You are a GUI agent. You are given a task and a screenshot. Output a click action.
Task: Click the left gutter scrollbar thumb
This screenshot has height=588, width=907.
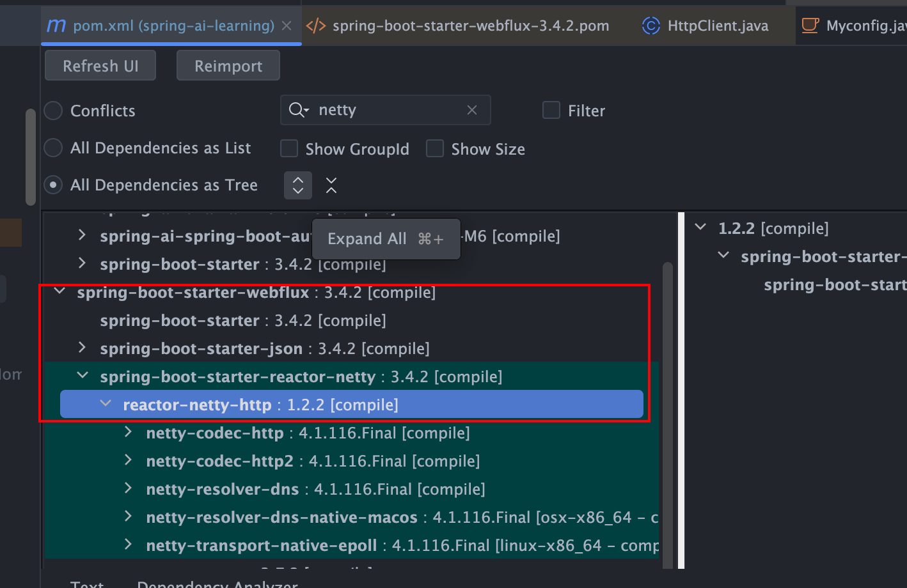tap(30, 157)
